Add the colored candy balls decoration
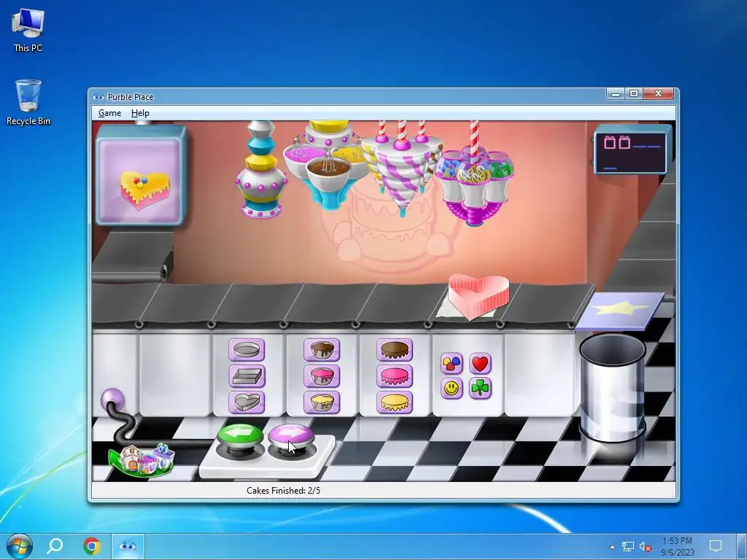This screenshot has height=560, width=747. pyautogui.click(x=452, y=364)
